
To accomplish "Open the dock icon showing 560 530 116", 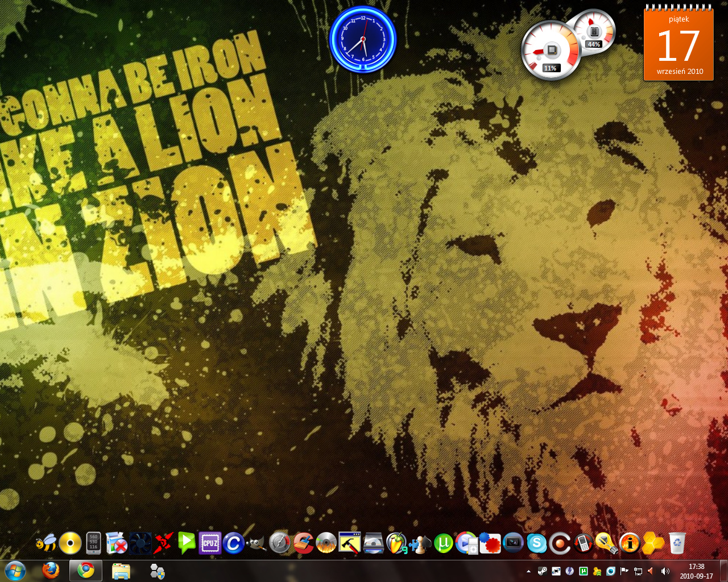I will 94,543.
